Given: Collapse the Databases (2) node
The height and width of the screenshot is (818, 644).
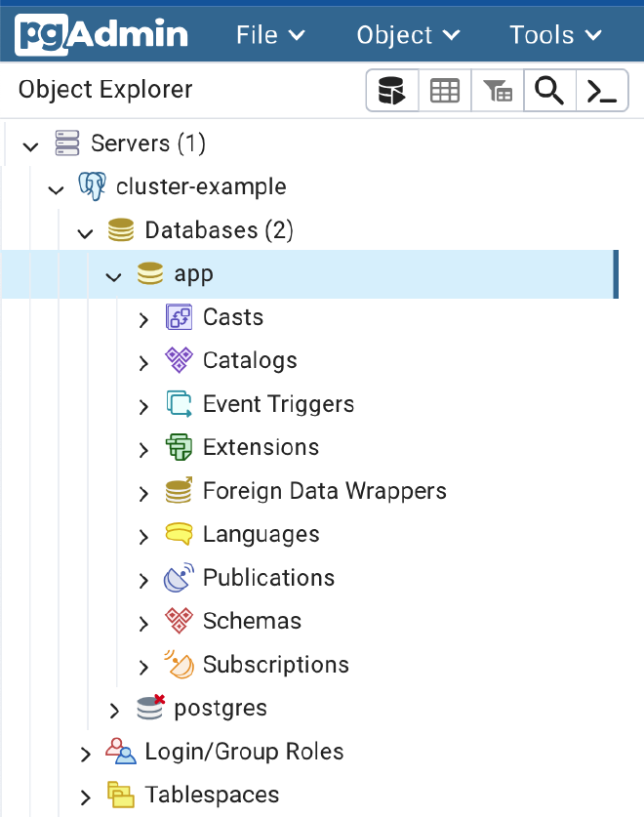Looking at the screenshot, I should (x=85, y=232).
